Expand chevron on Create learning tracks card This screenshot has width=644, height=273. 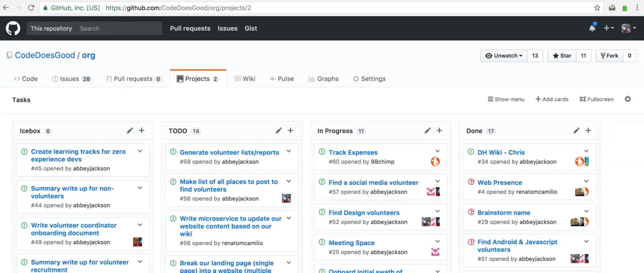pyautogui.click(x=140, y=151)
